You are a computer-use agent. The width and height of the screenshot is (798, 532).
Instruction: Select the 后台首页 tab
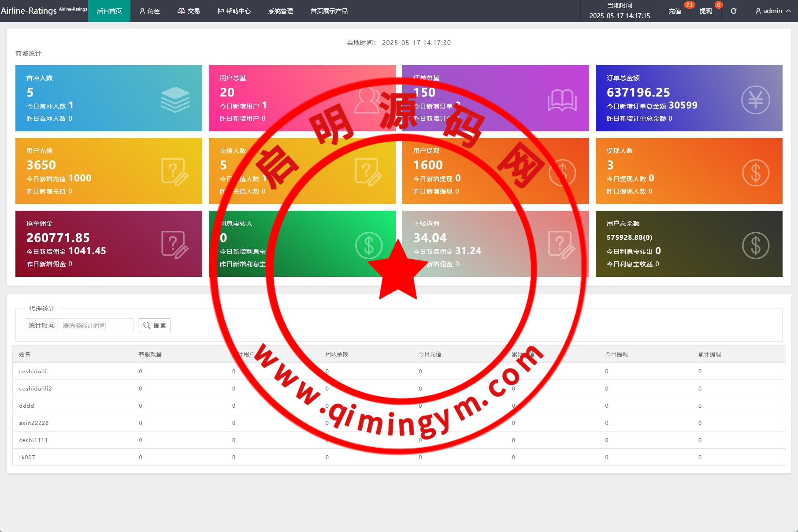click(x=109, y=11)
